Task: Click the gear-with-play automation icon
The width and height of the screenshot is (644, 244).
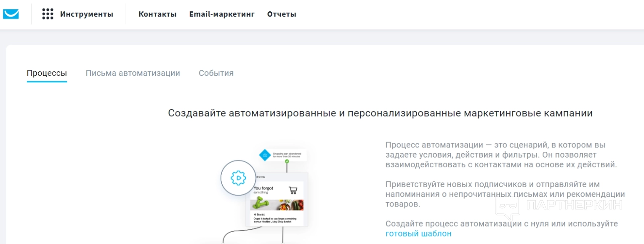Action: (x=238, y=177)
